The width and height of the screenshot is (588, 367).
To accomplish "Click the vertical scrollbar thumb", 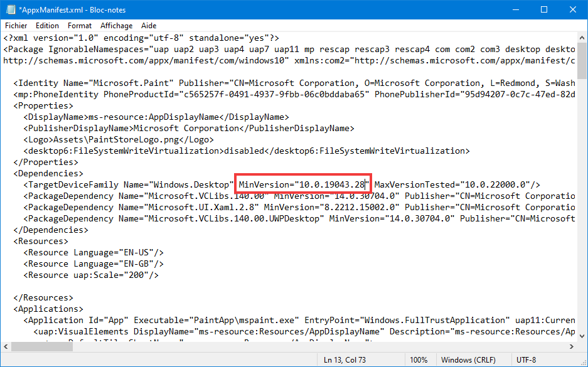I will point(582,61).
